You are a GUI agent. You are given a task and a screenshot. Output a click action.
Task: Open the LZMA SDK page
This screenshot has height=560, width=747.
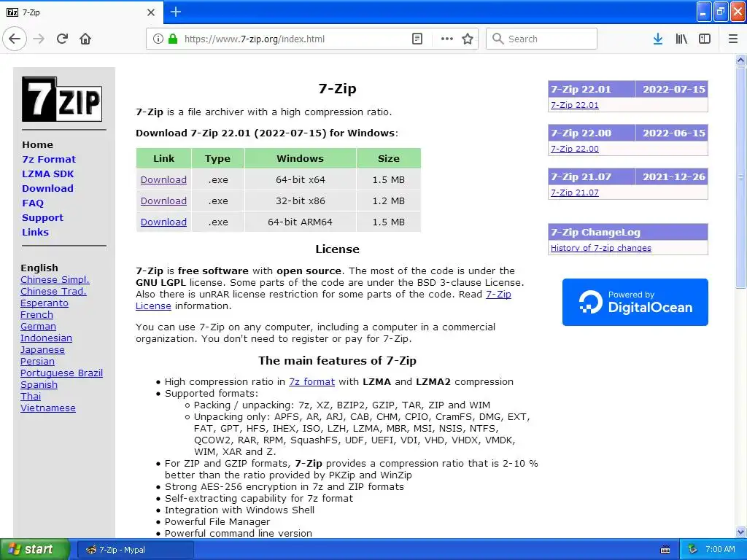pos(47,174)
